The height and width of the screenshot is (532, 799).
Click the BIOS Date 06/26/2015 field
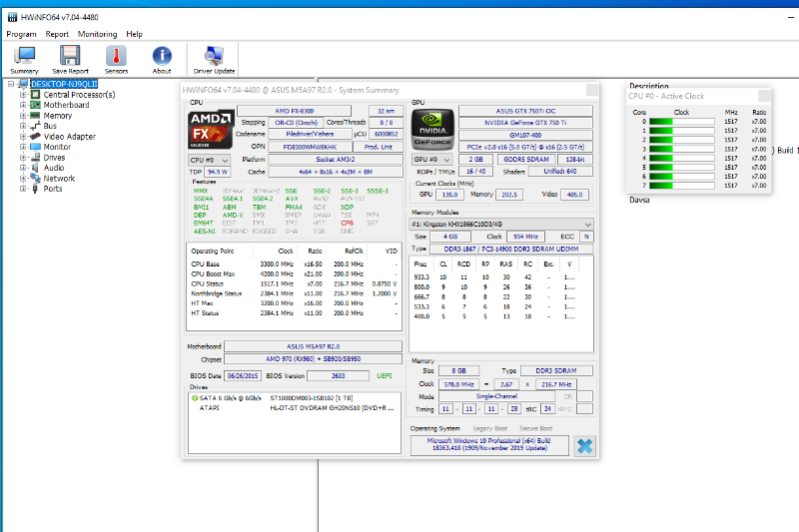[243, 376]
